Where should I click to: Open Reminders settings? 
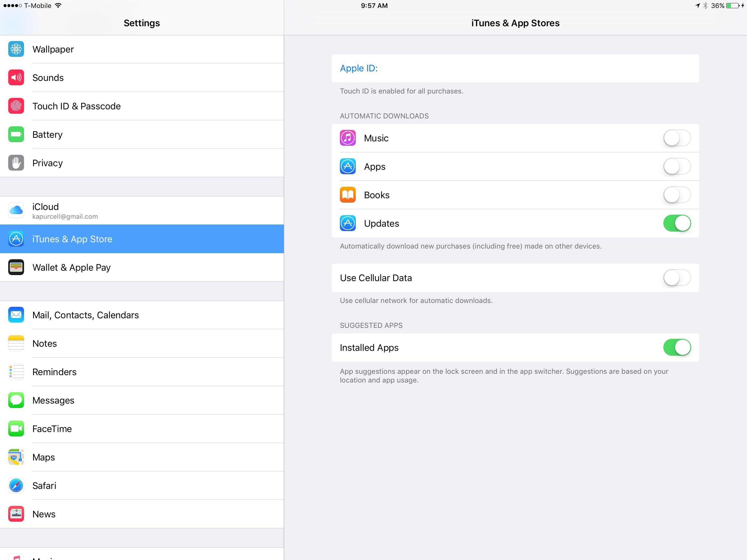pyautogui.click(x=142, y=372)
